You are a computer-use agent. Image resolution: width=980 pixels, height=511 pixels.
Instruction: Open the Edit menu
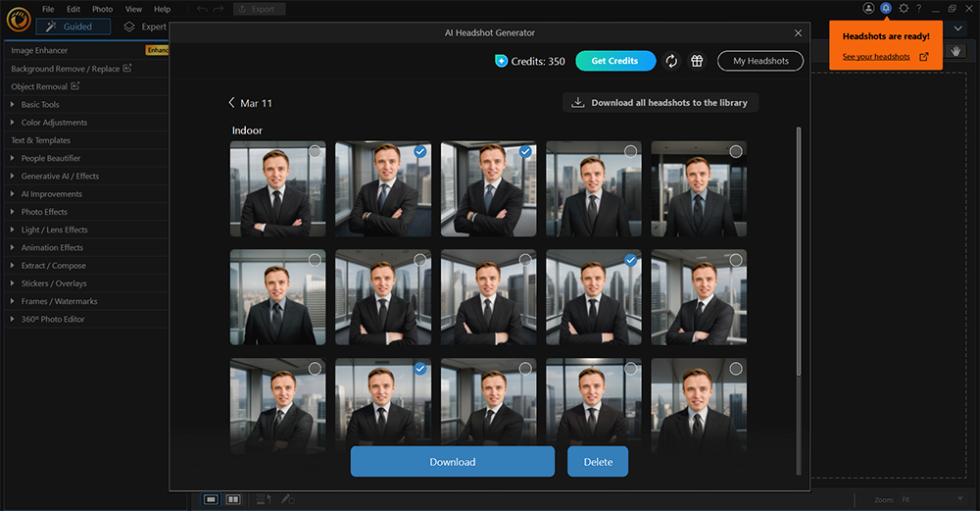[x=73, y=9]
